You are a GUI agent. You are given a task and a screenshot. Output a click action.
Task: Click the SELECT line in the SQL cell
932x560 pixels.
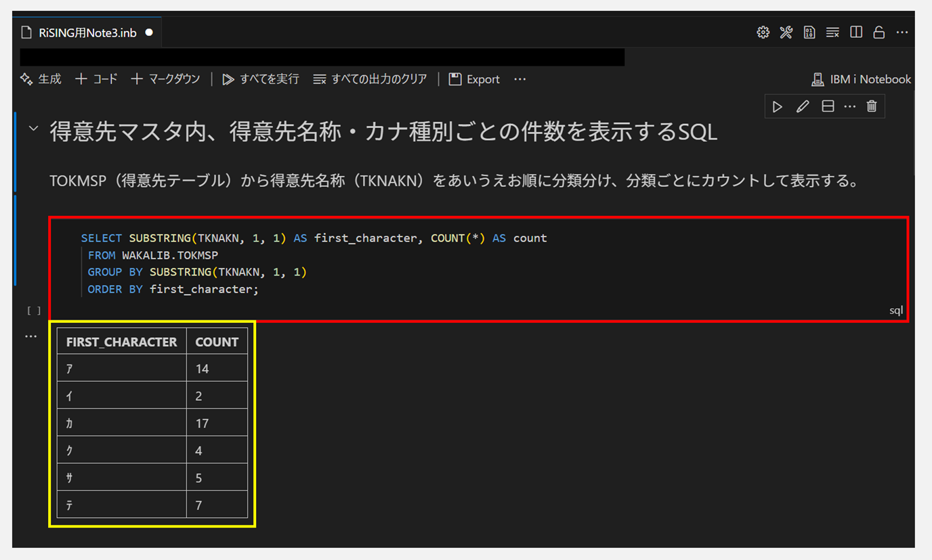[x=314, y=238]
